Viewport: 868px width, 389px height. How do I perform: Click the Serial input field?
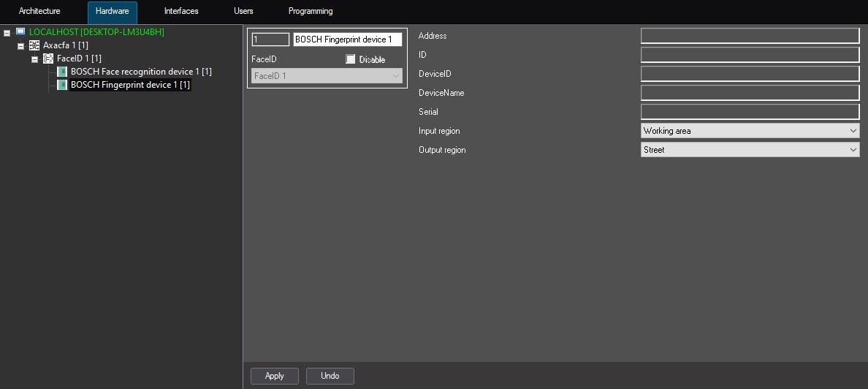[750, 111]
